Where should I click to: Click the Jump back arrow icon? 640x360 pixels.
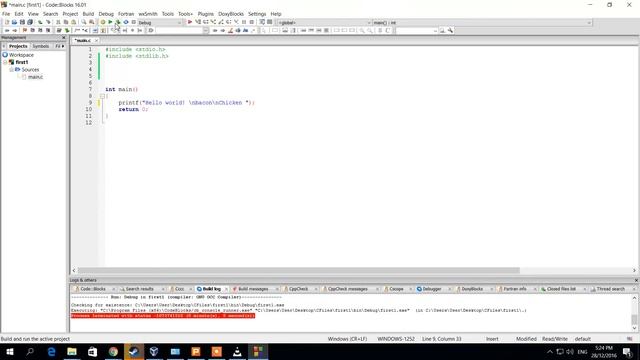[x=7, y=31]
